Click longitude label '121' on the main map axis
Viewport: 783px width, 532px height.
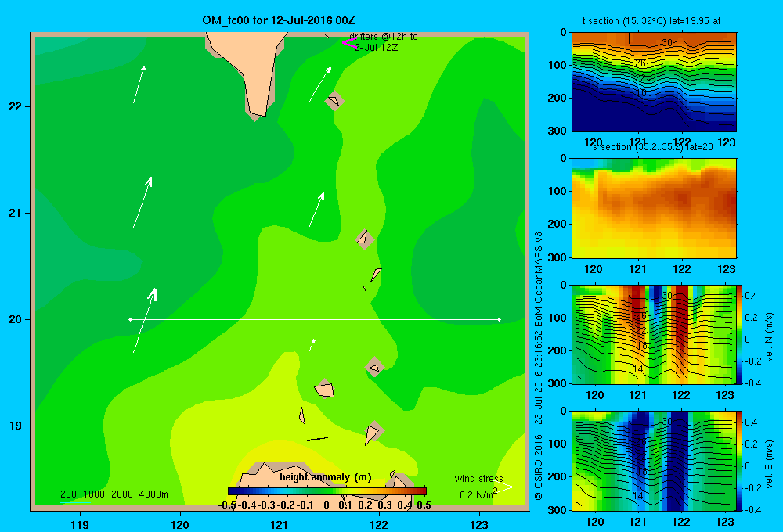point(280,524)
